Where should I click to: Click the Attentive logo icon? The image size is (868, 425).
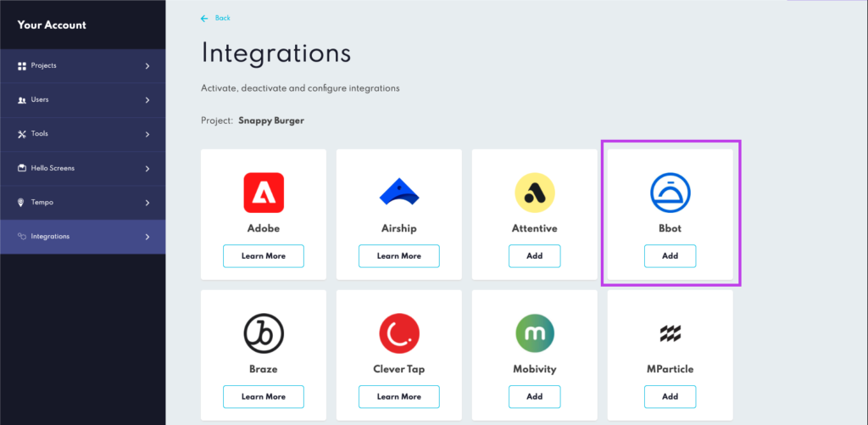point(534,193)
